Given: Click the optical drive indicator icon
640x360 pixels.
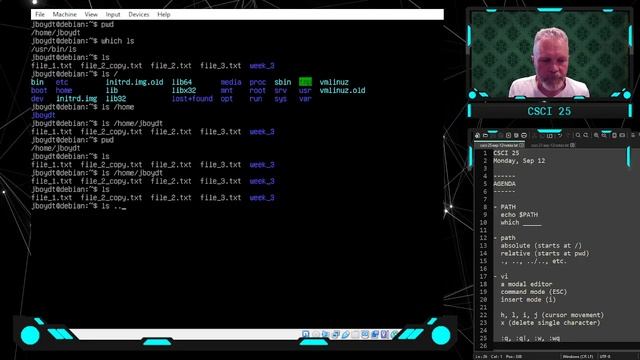Looking at the screenshot, I should pos(316,334).
